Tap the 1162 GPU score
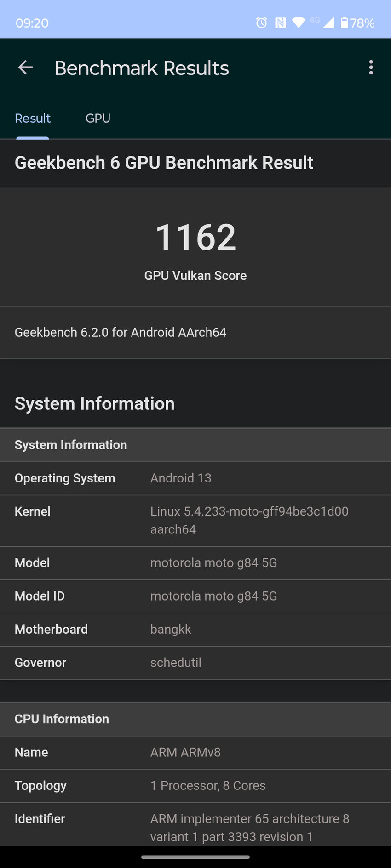The image size is (391, 868). click(x=195, y=237)
